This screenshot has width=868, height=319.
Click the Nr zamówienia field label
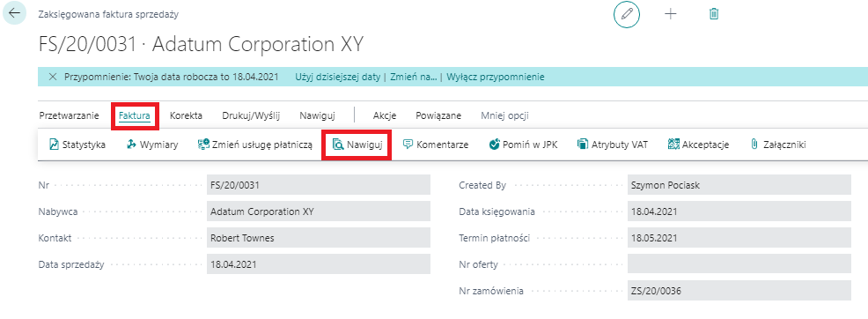pyautogui.click(x=491, y=291)
